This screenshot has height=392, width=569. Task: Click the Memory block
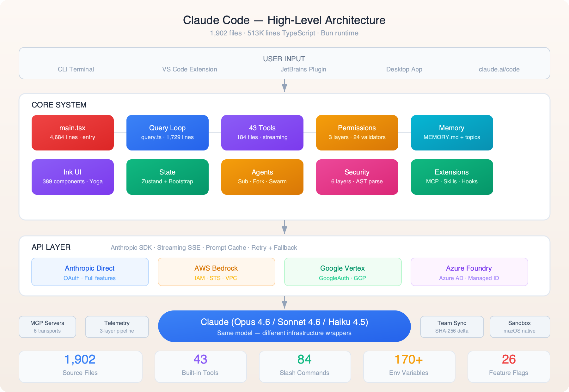click(452, 132)
